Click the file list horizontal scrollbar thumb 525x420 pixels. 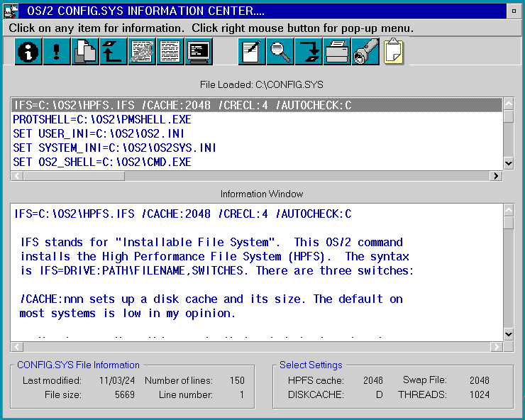pyautogui.click(x=74, y=176)
